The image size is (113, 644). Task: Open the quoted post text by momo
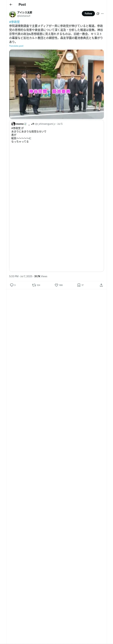29,135
